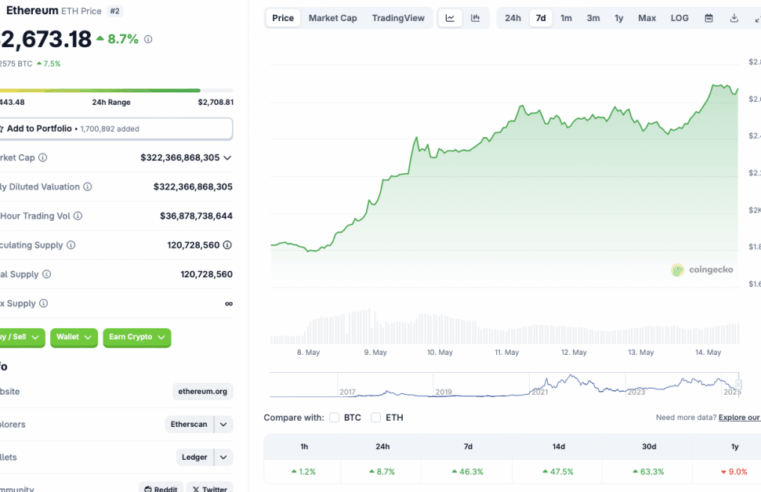Expand Market Cap value chevron
The image size is (761, 492).
click(x=227, y=158)
